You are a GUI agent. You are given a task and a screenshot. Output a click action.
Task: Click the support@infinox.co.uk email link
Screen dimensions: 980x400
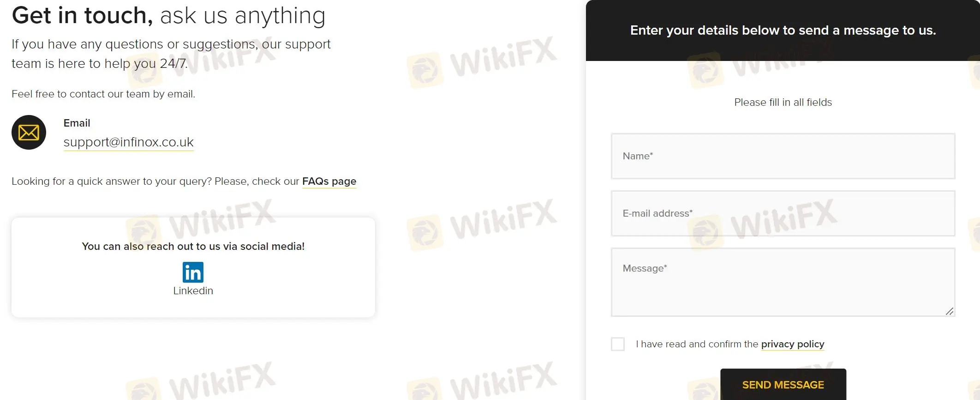coord(128,142)
